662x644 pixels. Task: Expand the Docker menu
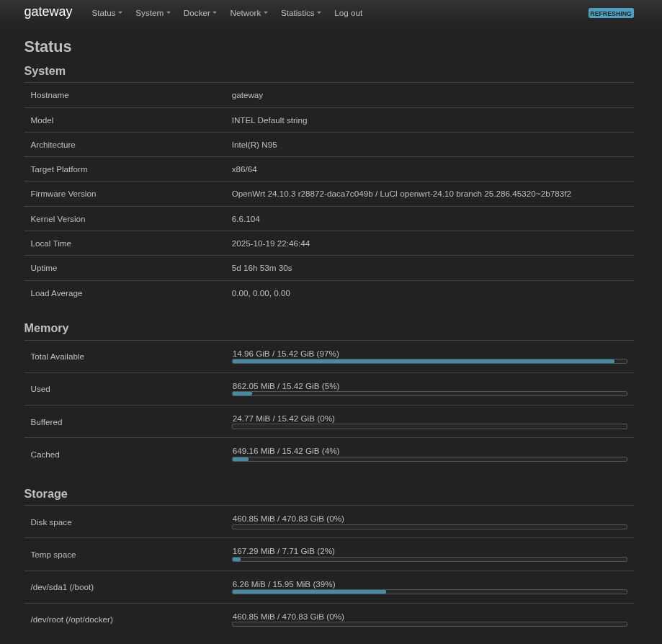pos(200,13)
